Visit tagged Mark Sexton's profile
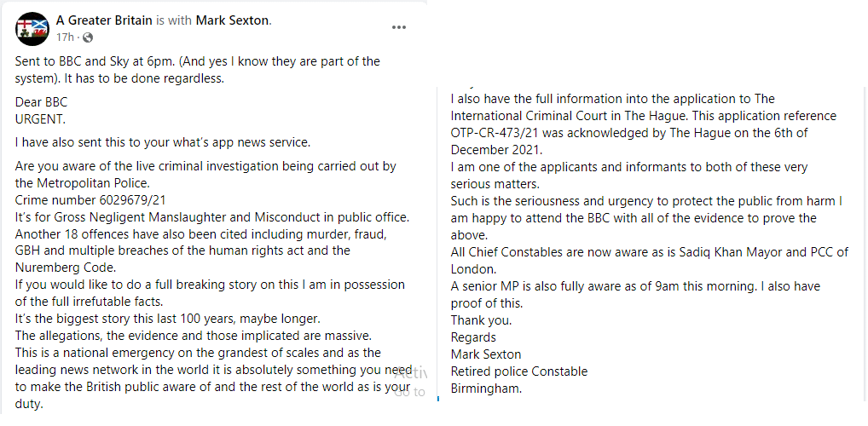Screen dimensions: 868x426 click(232, 20)
